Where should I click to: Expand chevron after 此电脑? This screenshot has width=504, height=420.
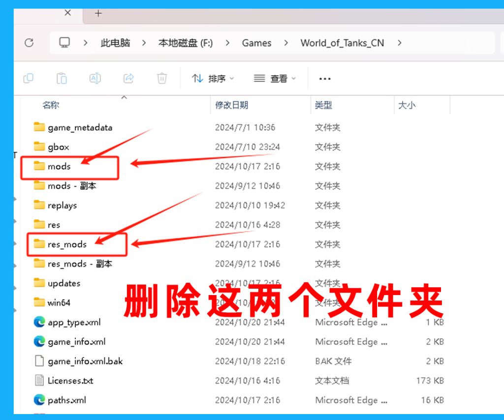coord(144,43)
